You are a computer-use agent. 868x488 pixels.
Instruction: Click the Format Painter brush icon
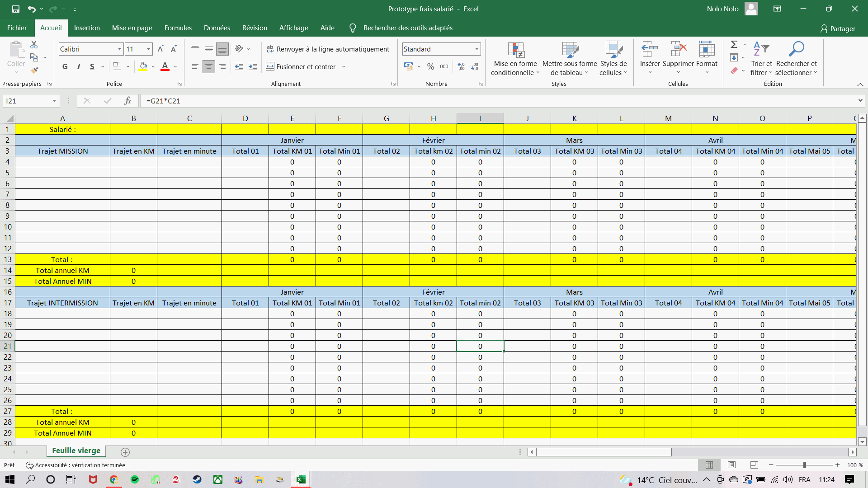click(x=34, y=70)
